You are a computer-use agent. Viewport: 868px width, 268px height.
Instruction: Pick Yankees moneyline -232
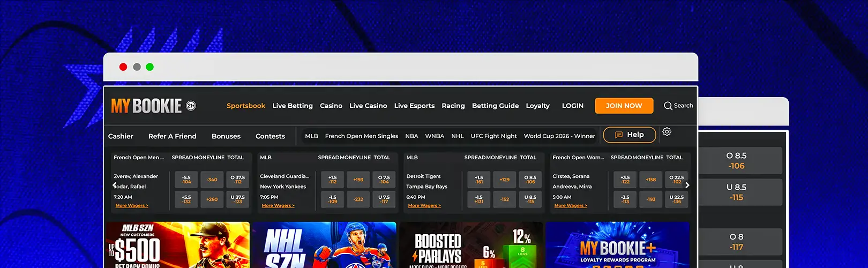coord(358,199)
